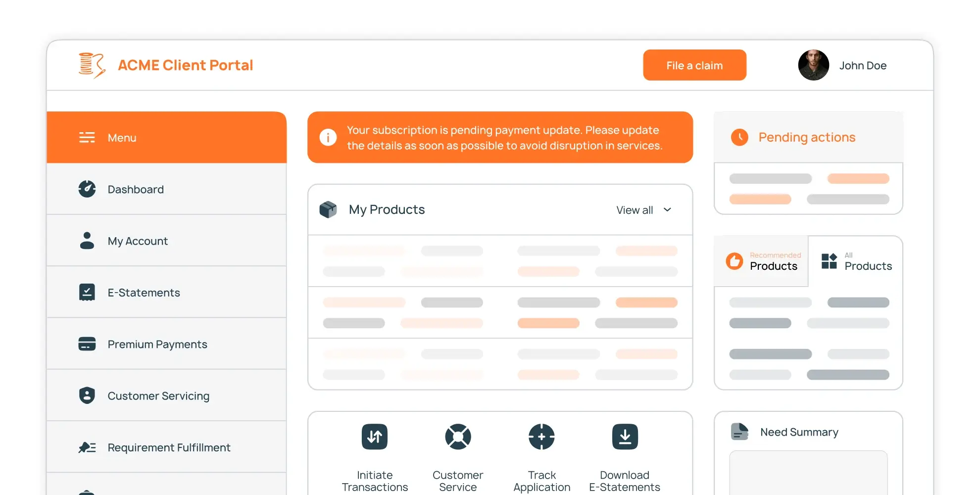Go to E-Statements menu item
Image resolution: width=980 pixels, height=495 pixels.
click(167, 292)
